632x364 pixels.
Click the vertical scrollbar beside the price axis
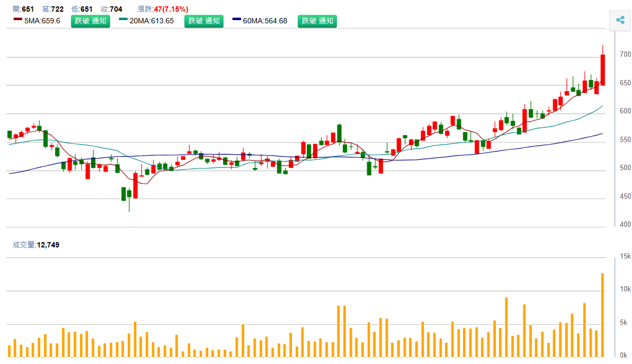pos(615,127)
